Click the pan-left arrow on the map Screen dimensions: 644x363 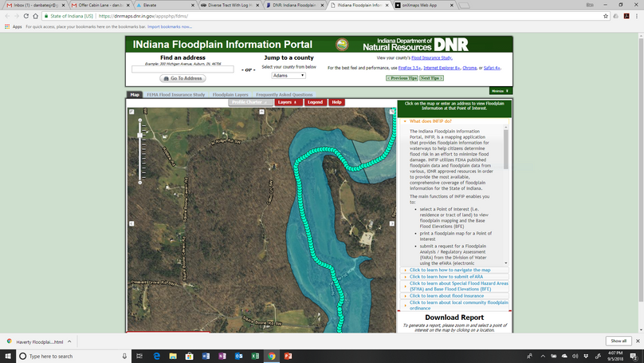[132, 223]
